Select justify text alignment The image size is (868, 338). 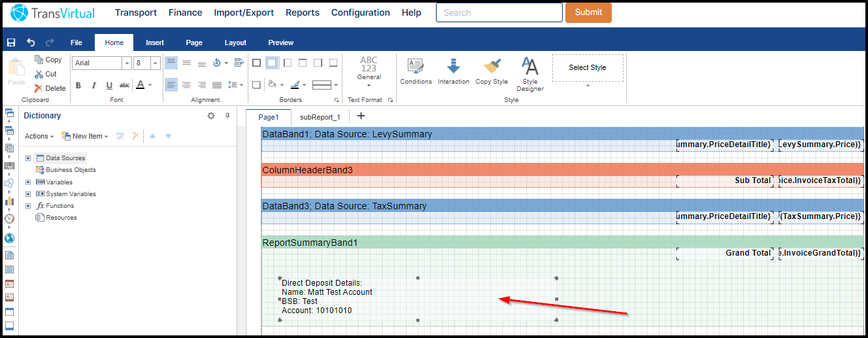[x=217, y=85]
